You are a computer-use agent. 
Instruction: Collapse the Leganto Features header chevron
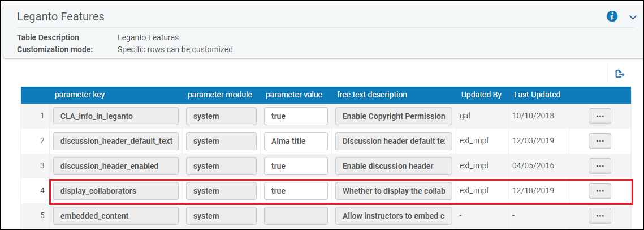(633, 18)
